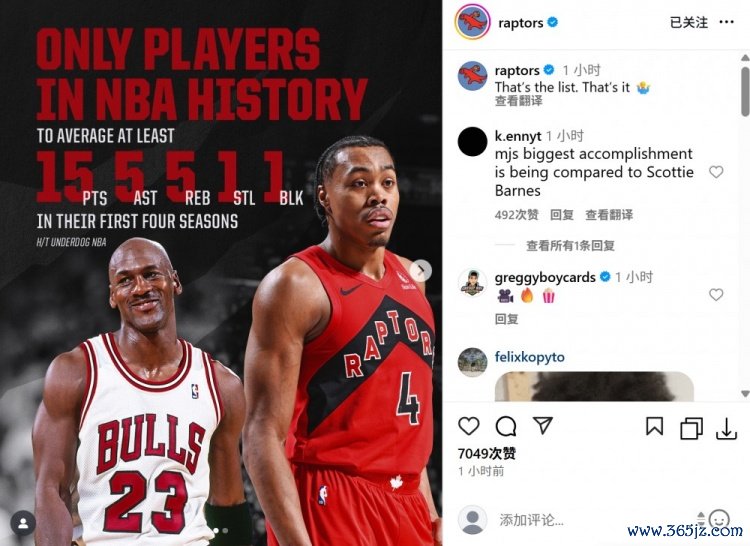
Task: Click the copy/duplicate squares icon
Action: click(x=691, y=428)
